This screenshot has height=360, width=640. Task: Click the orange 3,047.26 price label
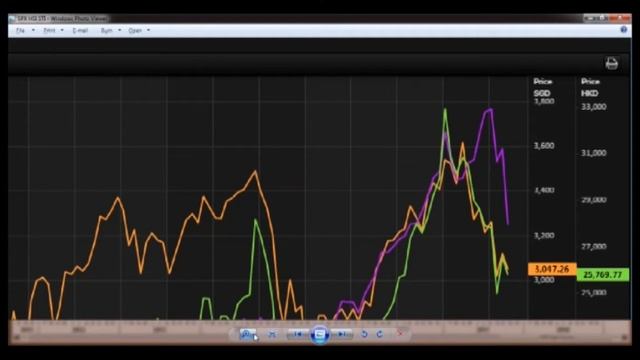coord(552,269)
